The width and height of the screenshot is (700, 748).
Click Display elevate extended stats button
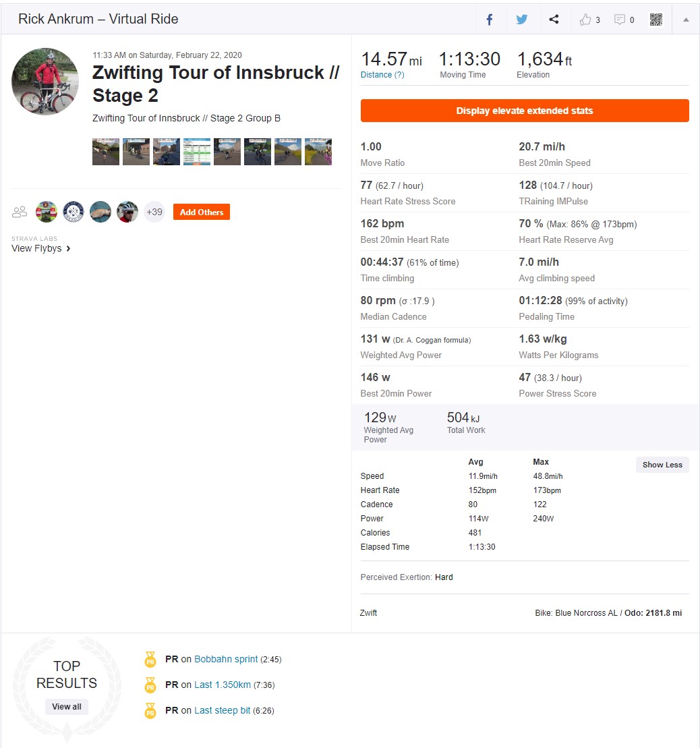(525, 111)
